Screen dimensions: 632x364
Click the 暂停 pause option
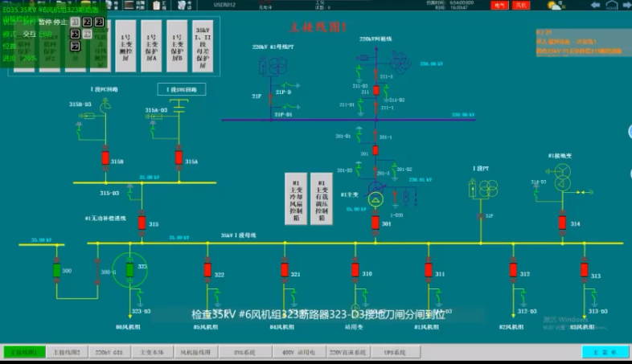pyautogui.click(x=45, y=22)
